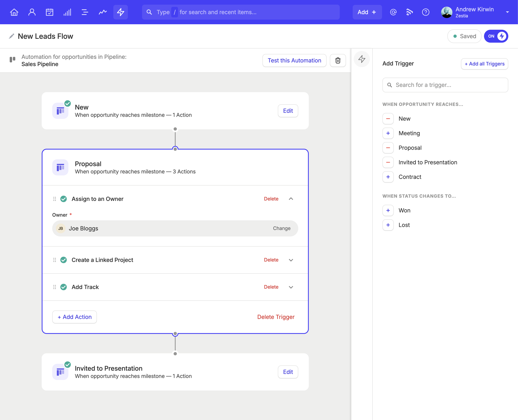The image size is (518, 420).
Task: Delete the Create a Linked Project action
Action: click(271, 260)
